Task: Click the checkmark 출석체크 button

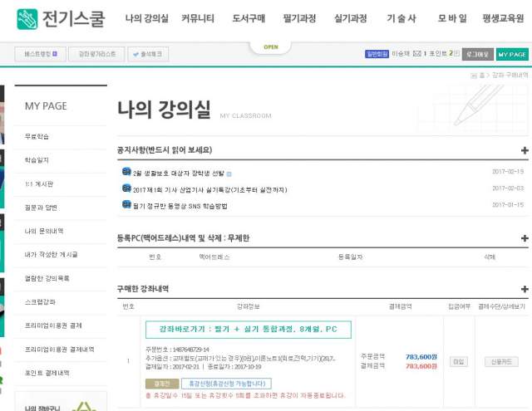Action: [x=149, y=54]
